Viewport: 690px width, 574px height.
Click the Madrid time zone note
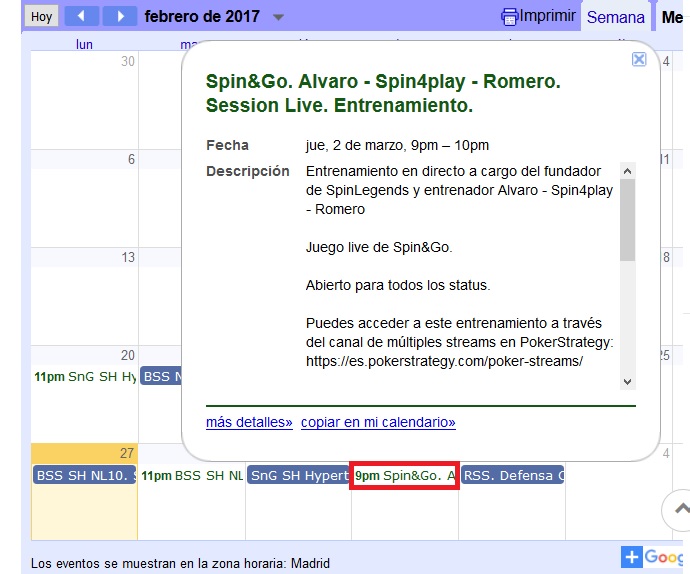pos(180,563)
